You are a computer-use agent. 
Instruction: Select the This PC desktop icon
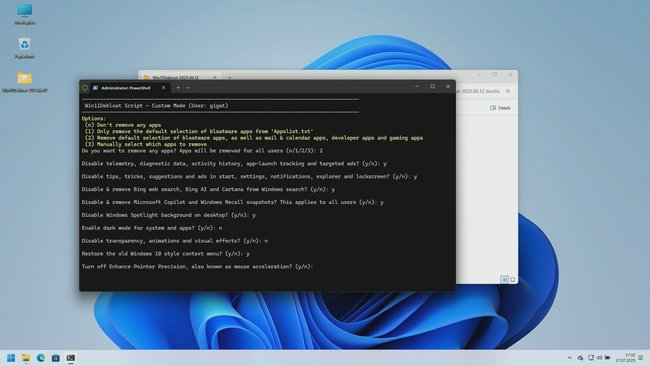[24, 14]
